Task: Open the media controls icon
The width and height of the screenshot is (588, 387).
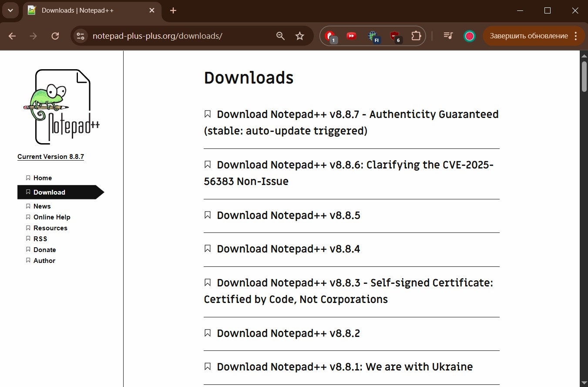Action: pyautogui.click(x=448, y=36)
